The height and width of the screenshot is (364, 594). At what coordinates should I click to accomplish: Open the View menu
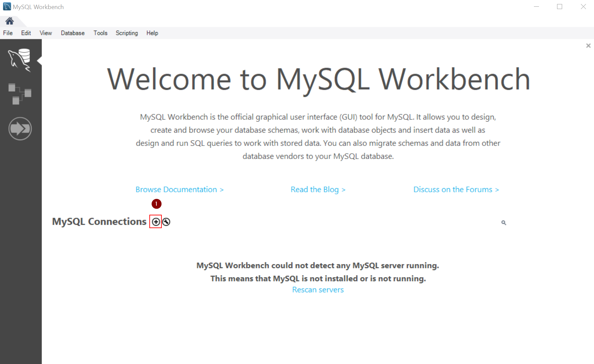46,33
